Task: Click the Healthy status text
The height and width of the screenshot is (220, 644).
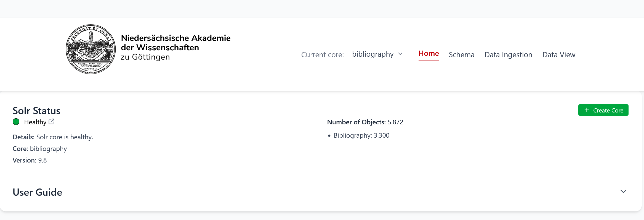Action: tap(35, 122)
